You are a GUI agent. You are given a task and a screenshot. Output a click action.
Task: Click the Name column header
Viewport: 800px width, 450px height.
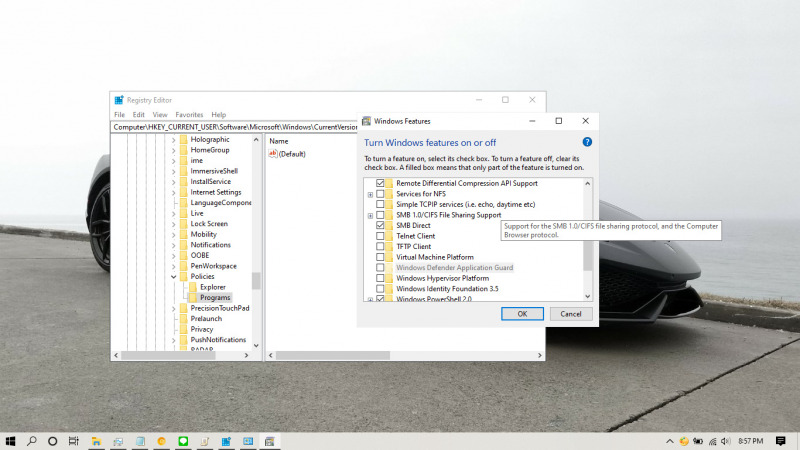click(279, 141)
